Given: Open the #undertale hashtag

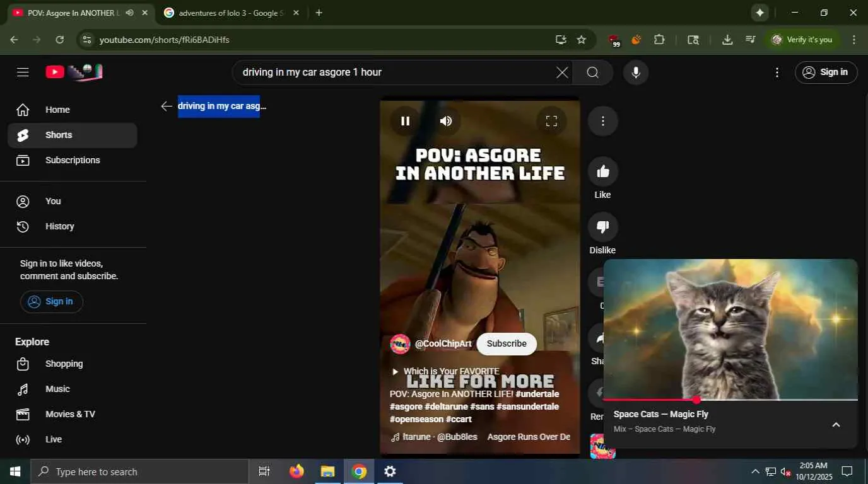Looking at the screenshot, I should (x=537, y=394).
